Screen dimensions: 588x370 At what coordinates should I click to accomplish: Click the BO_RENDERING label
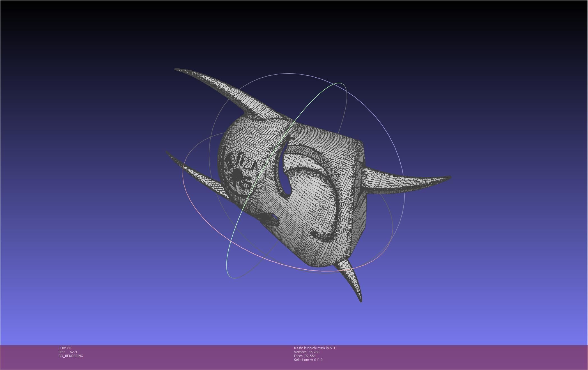pyautogui.click(x=71, y=356)
